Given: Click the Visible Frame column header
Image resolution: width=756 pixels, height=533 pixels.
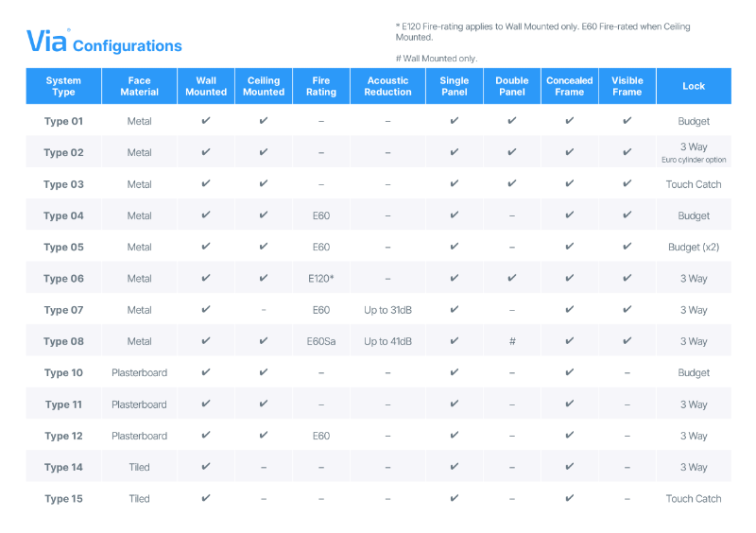Looking at the screenshot, I should click(x=627, y=86).
